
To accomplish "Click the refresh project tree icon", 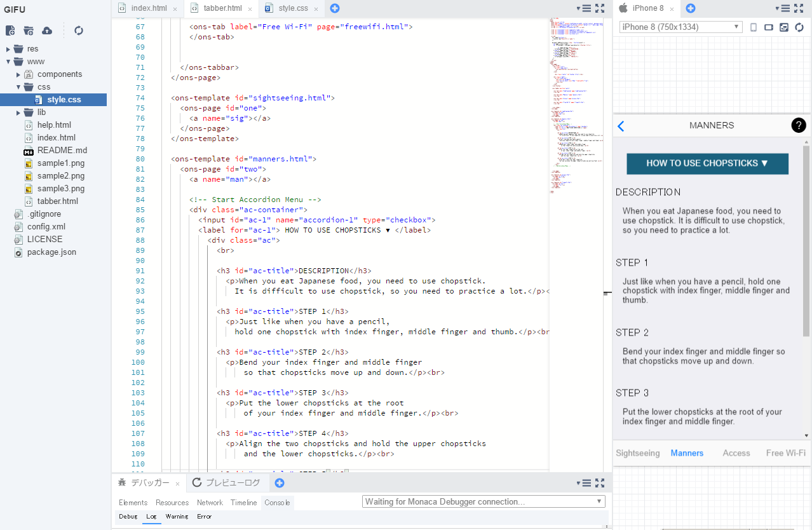I will click(x=79, y=31).
